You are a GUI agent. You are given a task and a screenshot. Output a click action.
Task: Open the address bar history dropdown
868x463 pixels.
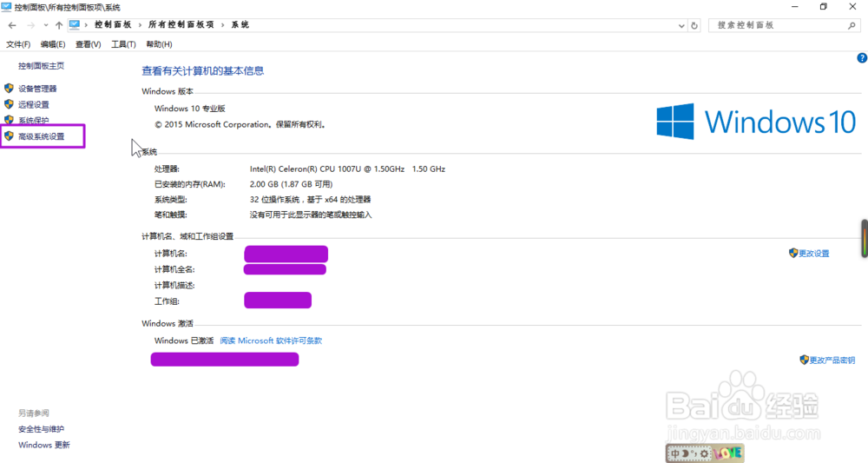coord(681,25)
